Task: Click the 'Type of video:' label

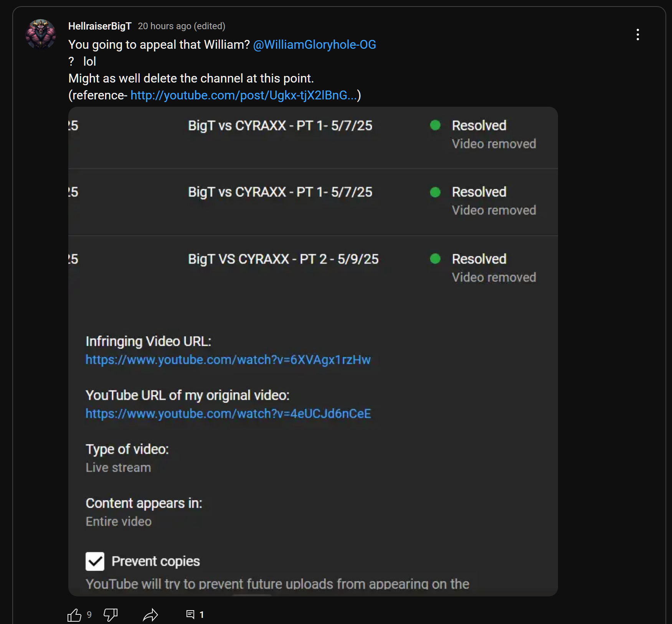Action: click(127, 449)
